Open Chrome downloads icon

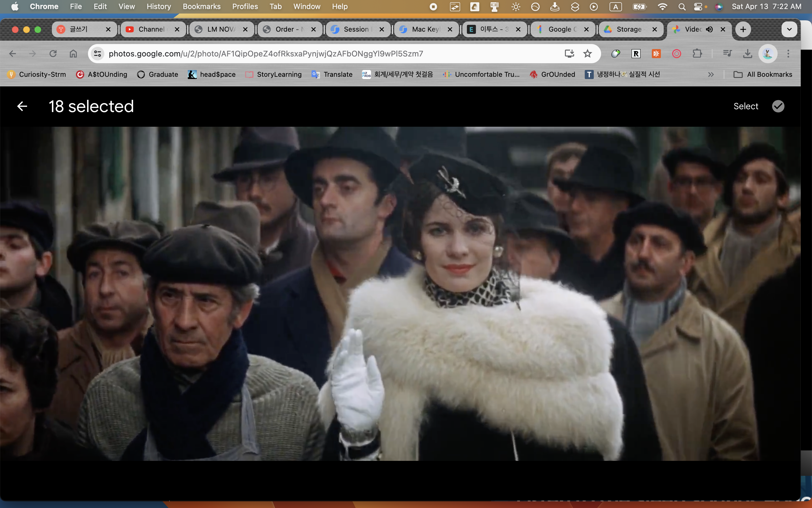747,53
